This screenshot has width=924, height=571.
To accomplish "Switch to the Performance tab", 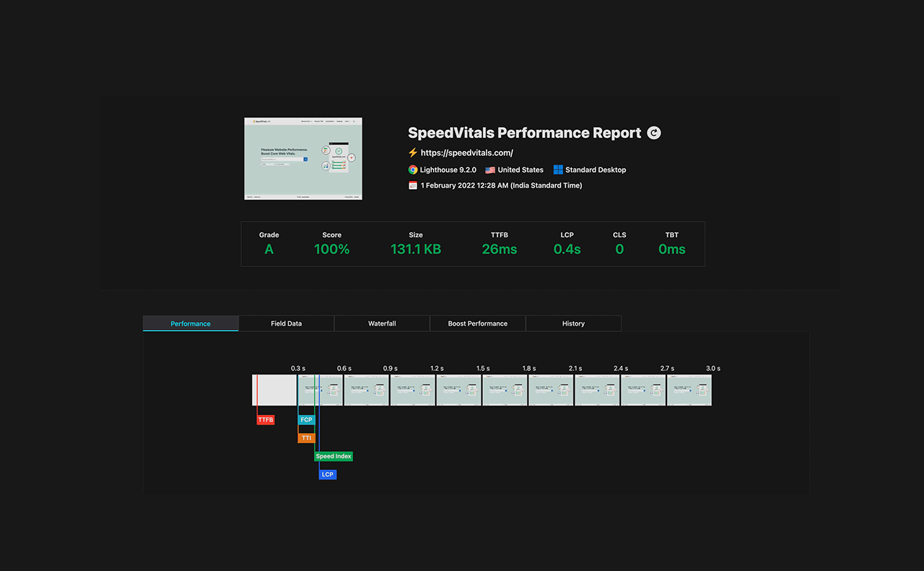I will click(191, 323).
